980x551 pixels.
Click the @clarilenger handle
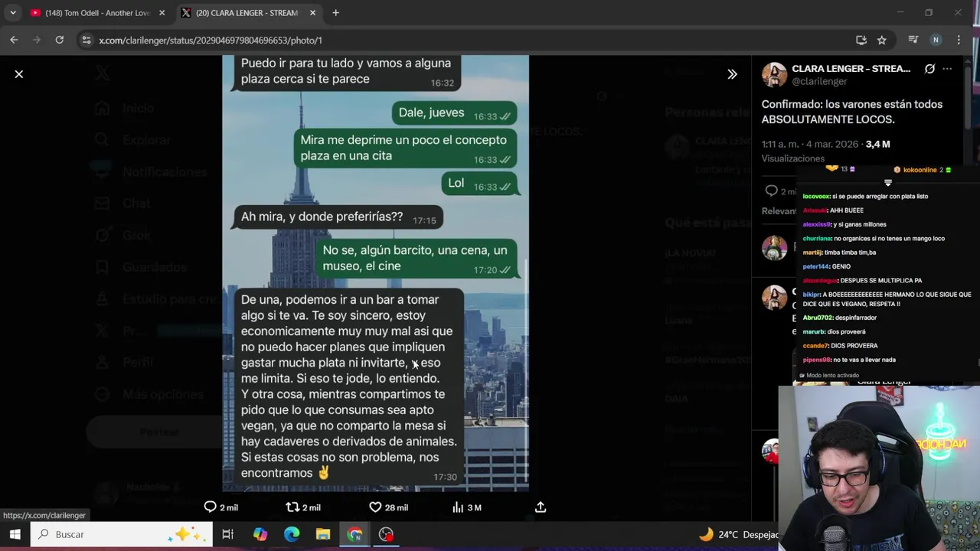(x=819, y=81)
